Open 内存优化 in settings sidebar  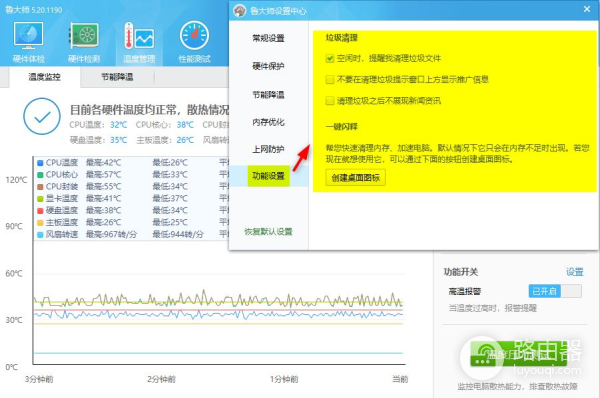pyautogui.click(x=268, y=122)
